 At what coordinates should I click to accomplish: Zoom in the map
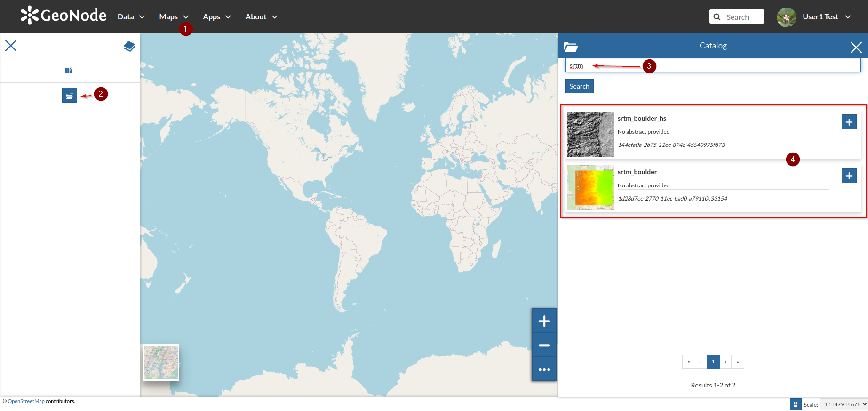544,321
